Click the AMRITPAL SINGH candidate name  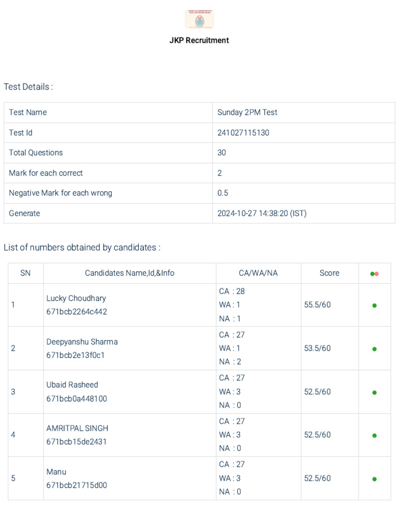click(x=77, y=428)
